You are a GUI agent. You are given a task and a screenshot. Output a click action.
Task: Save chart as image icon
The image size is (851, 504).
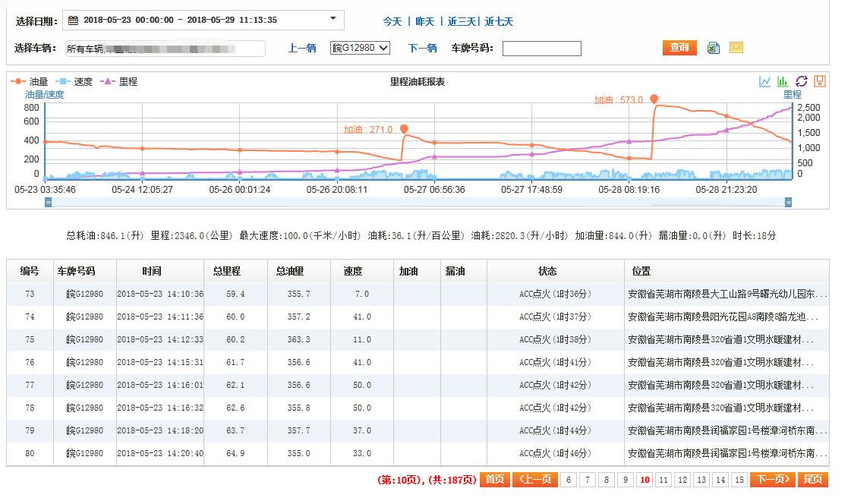820,81
